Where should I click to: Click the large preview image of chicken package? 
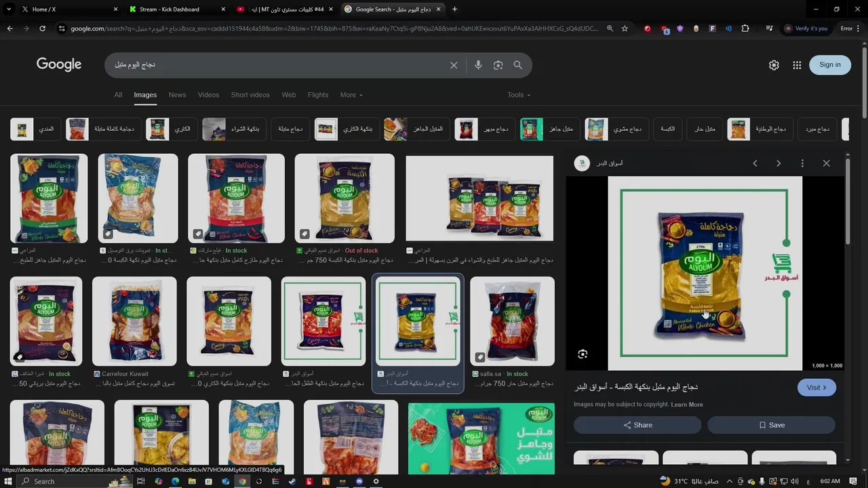coord(705,273)
